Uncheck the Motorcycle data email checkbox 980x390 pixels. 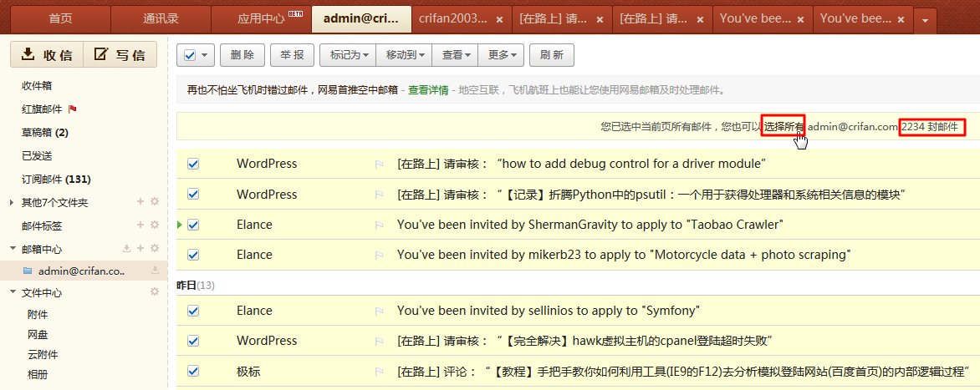tap(193, 255)
